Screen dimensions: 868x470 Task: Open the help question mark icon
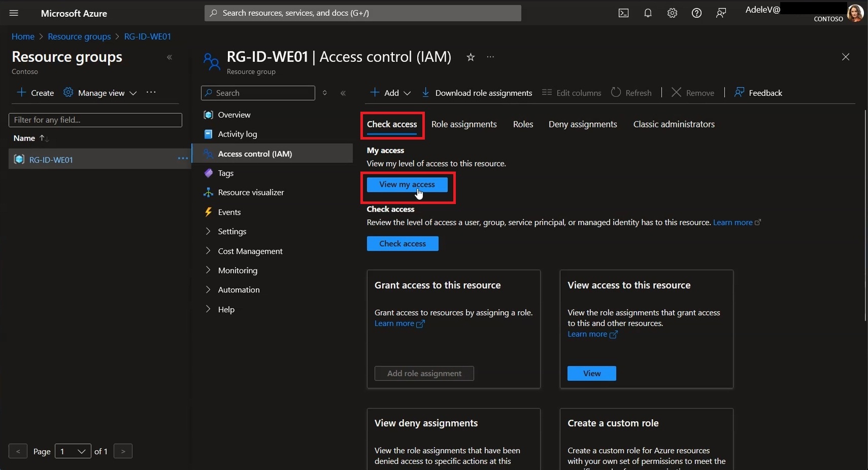pyautogui.click(x=696, y=13)
